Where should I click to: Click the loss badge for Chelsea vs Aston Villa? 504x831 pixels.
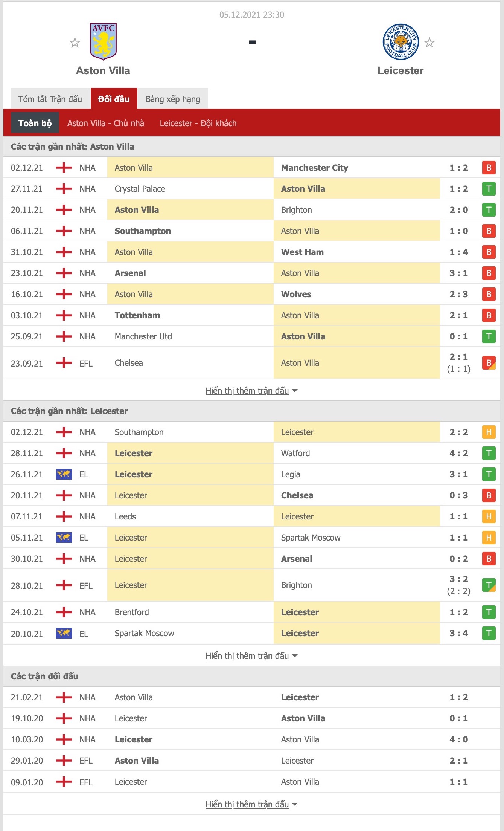pos(489,363)
